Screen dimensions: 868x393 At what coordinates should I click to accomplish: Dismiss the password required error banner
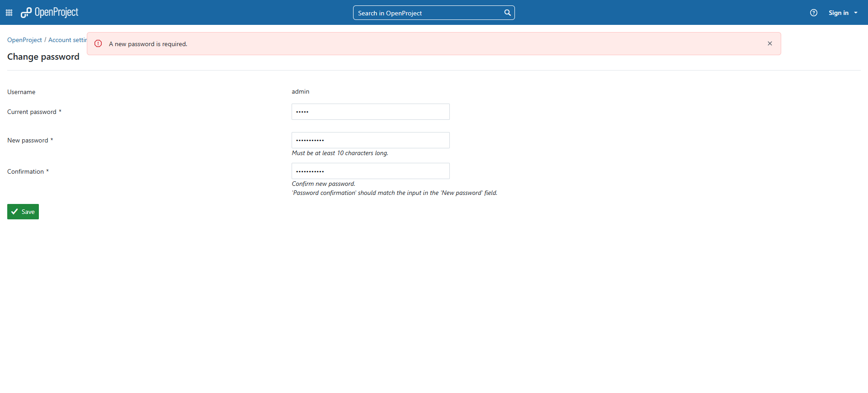(x=769, y=43)
